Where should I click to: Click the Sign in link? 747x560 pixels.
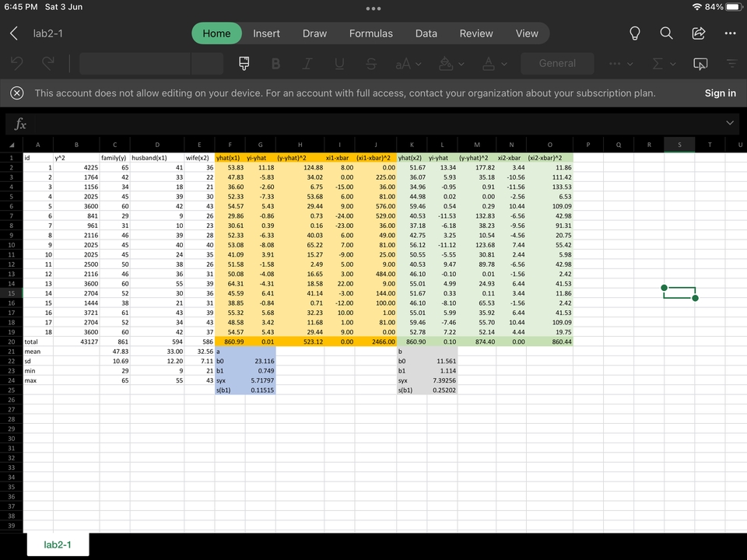coord(720,93)
